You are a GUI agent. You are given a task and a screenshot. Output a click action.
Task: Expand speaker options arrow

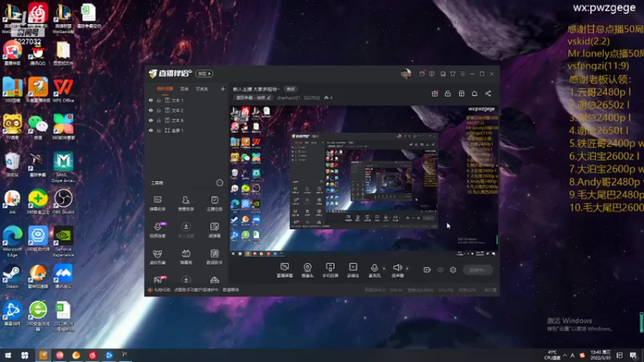click(407, 269)
